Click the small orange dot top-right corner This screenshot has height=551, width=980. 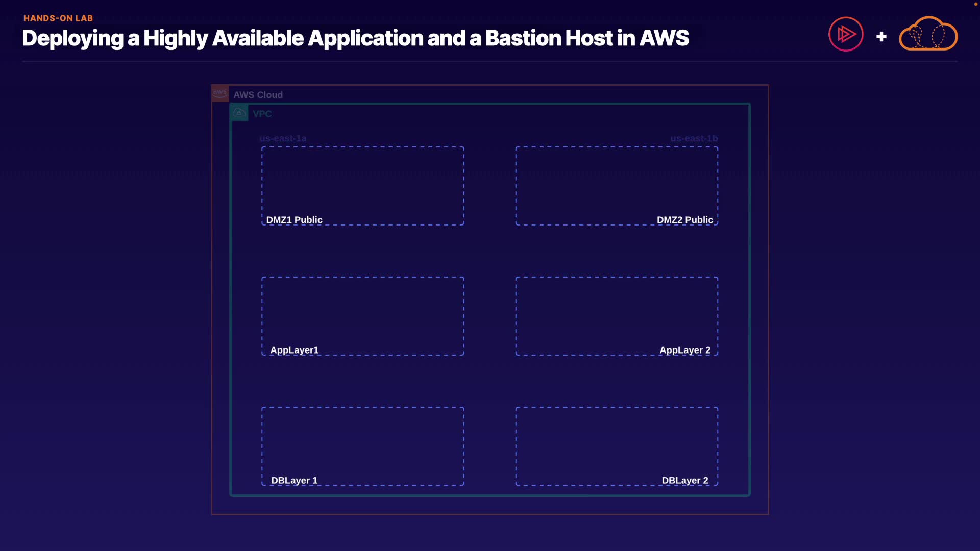point(975,4)
